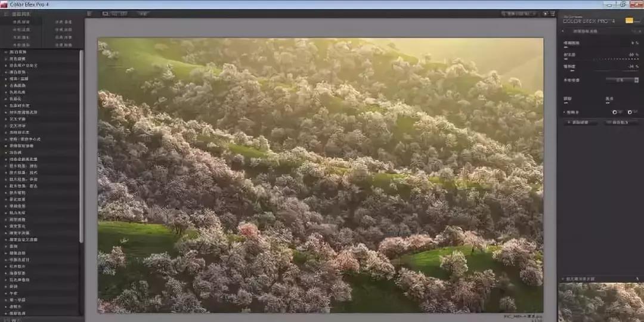Select the 变暗/变亮中心点 filter

point(25,139)
